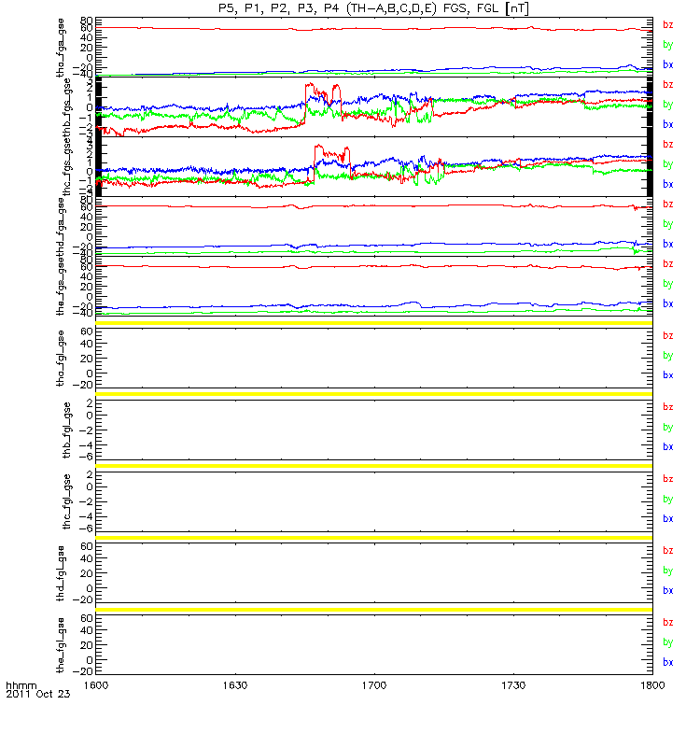Click the yellow bar above the tha_fgl_gse panel

click(x=374, y=323)
